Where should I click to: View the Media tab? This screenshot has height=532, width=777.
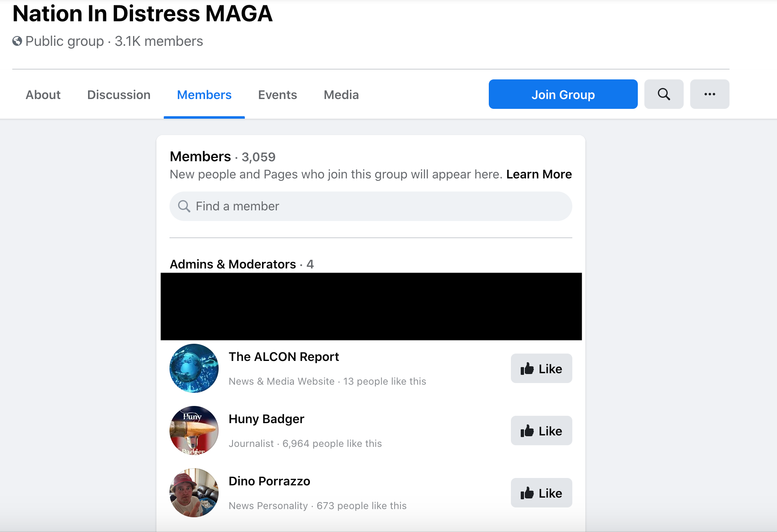tap(341, 95)
